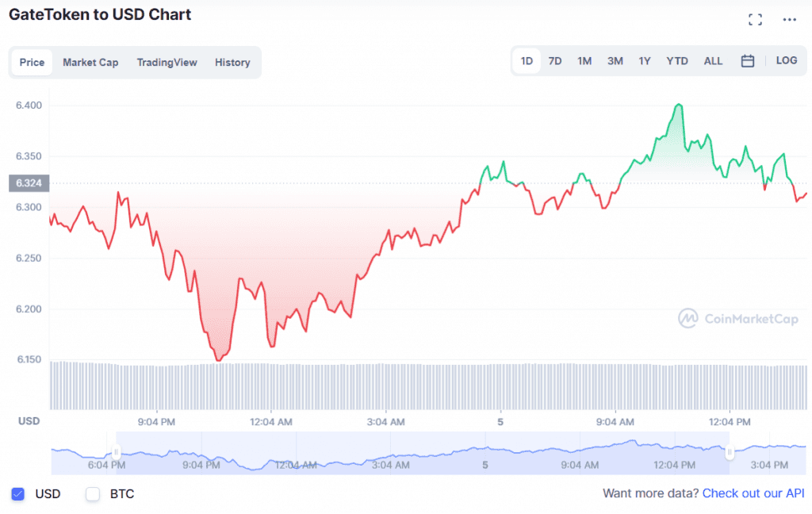Click the right range slider handle

(730, 452)
